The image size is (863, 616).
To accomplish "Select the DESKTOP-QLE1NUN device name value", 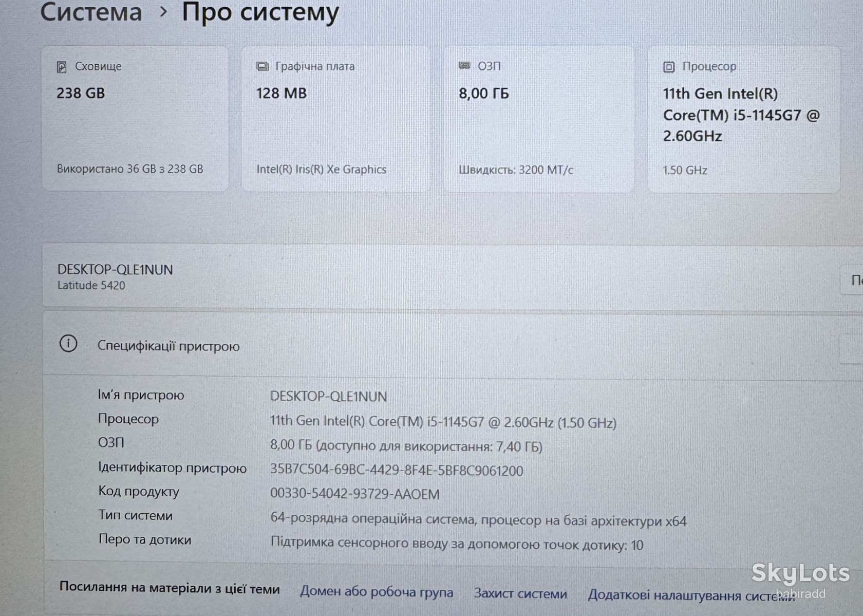I will click(329, 396).
